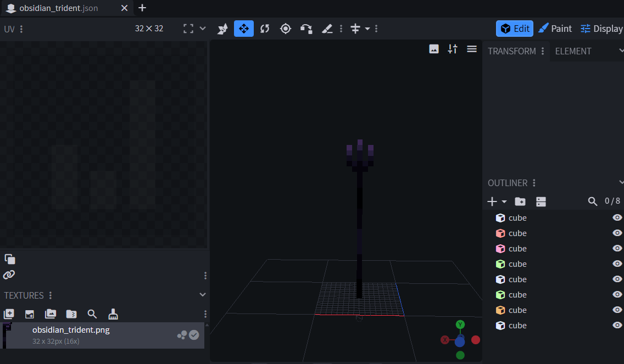Hide the cube with the pink icon
The image size is (624, 364).
(617, 248)
